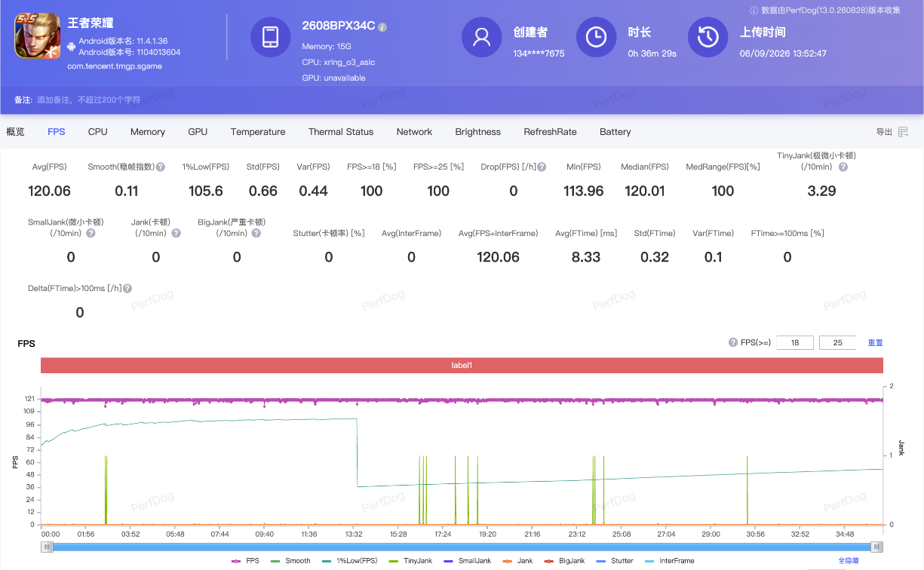The image size is (924, 570).
Task: Click creator ID 134****7675
Action: pyautogui.click(x=539, y=54)
